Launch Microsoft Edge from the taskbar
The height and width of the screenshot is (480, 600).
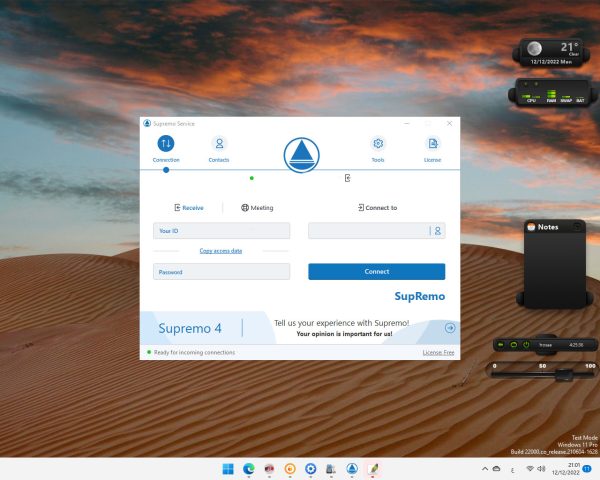pos(249,469)
